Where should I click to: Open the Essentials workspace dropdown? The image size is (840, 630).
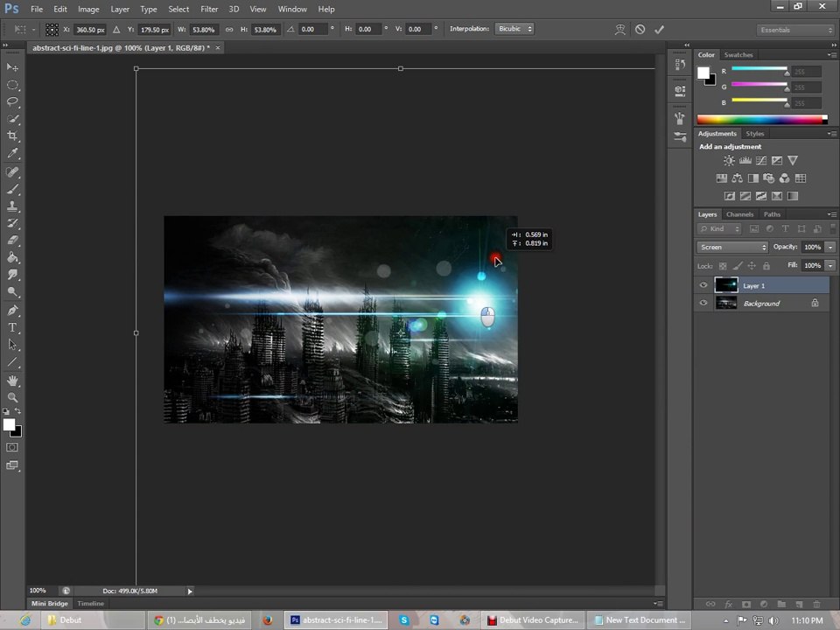coord(796,30)
